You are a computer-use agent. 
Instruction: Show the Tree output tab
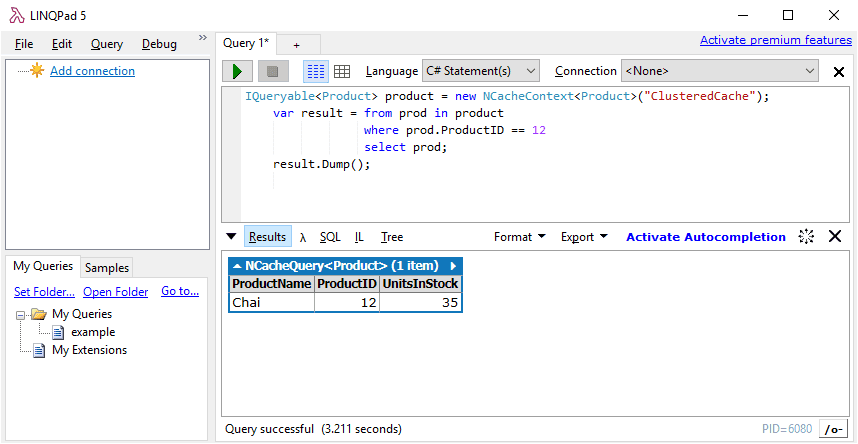[392, 237]
